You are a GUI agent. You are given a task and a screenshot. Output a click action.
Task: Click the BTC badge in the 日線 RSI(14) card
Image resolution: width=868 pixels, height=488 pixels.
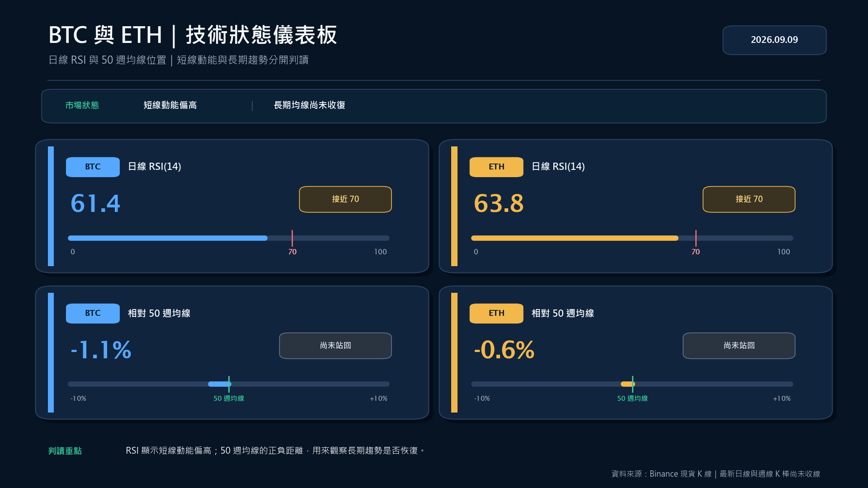[x=93, y=167]
